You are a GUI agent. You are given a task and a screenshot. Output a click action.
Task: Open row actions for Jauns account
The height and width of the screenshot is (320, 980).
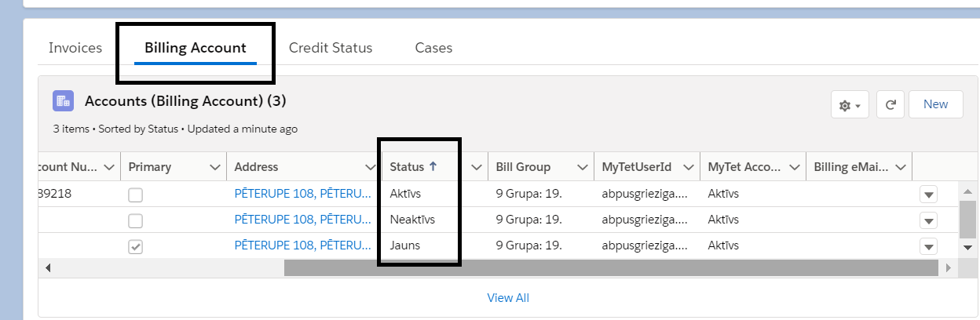click(x=929, y=246)
